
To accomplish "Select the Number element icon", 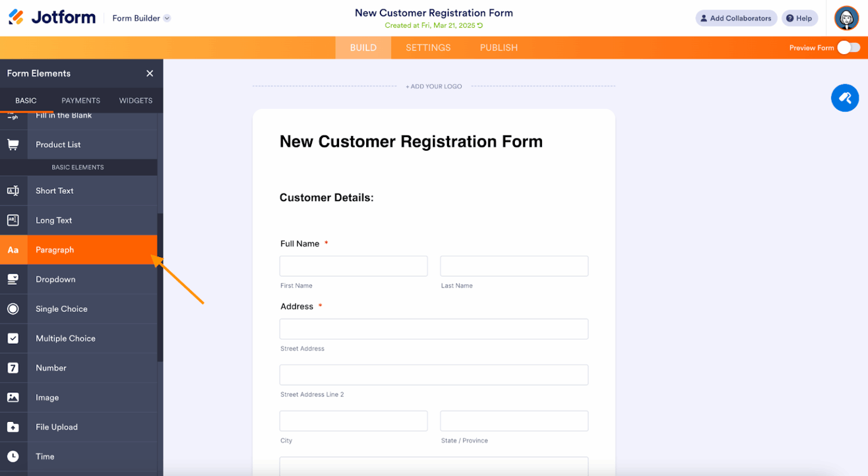I will click(14, 368).
